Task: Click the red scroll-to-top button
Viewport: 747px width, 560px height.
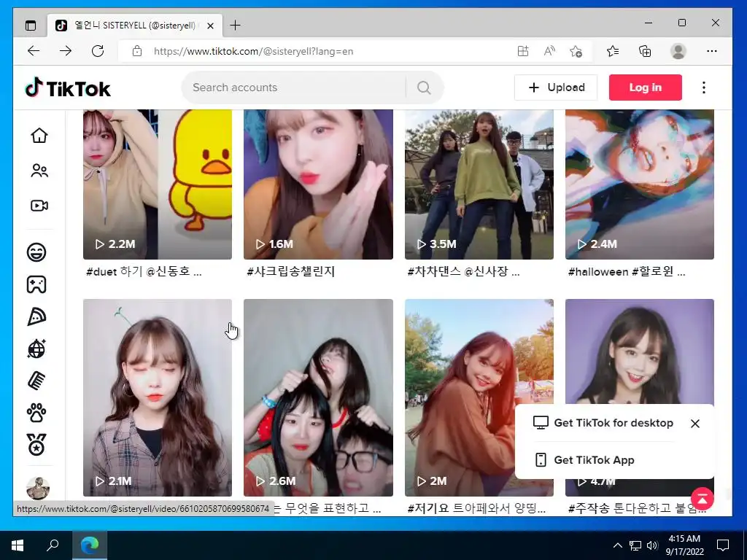Action: click(703, 499)
